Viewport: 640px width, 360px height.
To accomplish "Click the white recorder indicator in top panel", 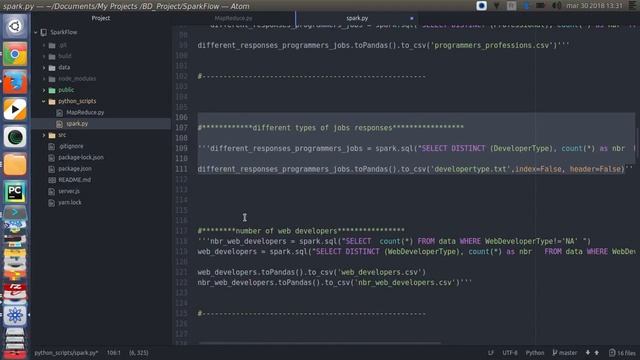I will point(482,6).
